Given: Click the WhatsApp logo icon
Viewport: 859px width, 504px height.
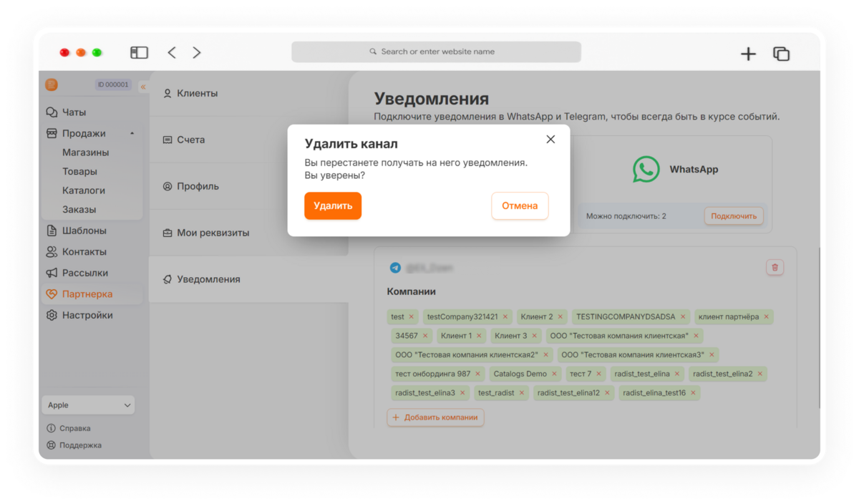Looking at the screenshot, I should point(646,170).
